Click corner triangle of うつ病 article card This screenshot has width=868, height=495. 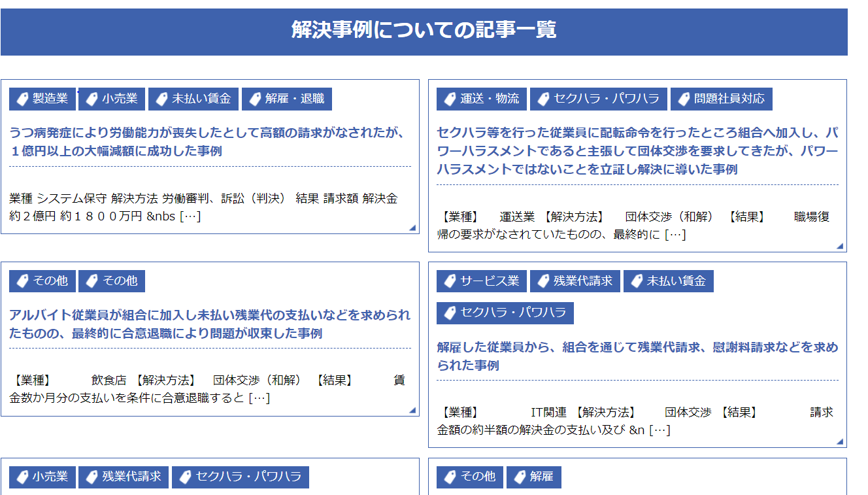coord(412,228)
